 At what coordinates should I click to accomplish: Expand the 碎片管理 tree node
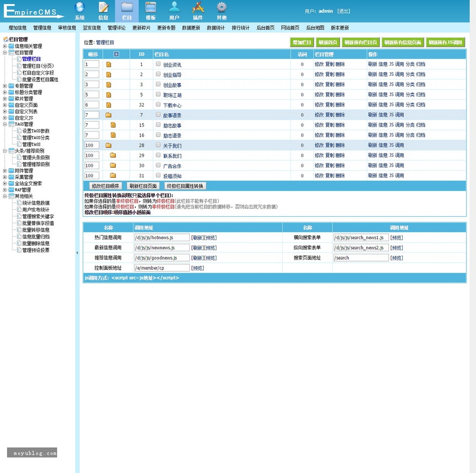click(x=5, y=99)
